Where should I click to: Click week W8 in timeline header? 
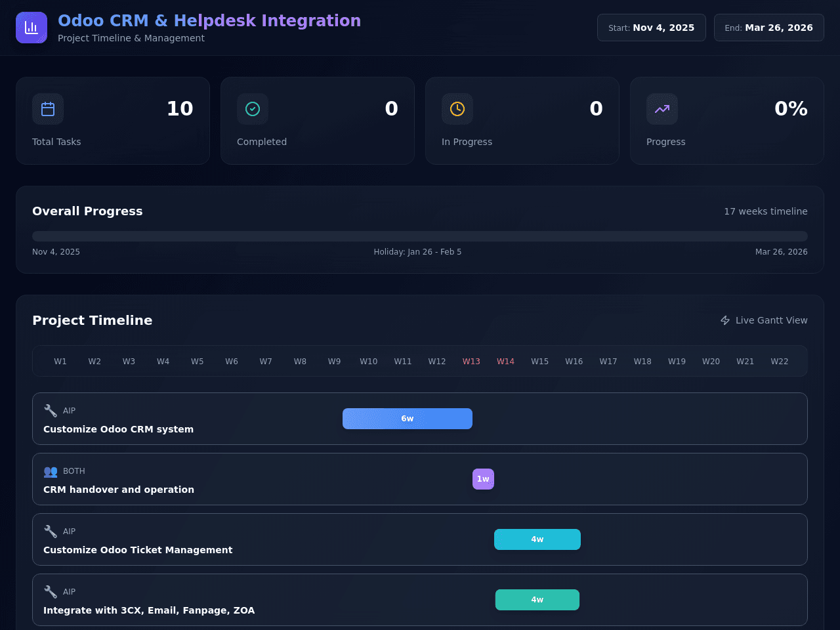pyautogui.click(x=300, y=362)
